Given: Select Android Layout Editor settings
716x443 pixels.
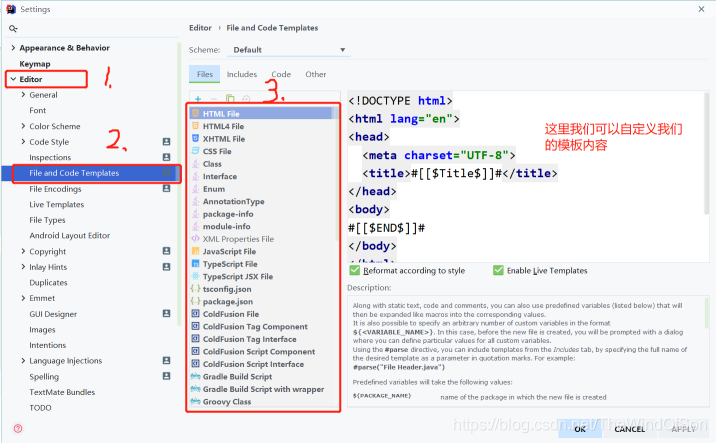Looking at the screenshot, I should (x=69, y=235).
